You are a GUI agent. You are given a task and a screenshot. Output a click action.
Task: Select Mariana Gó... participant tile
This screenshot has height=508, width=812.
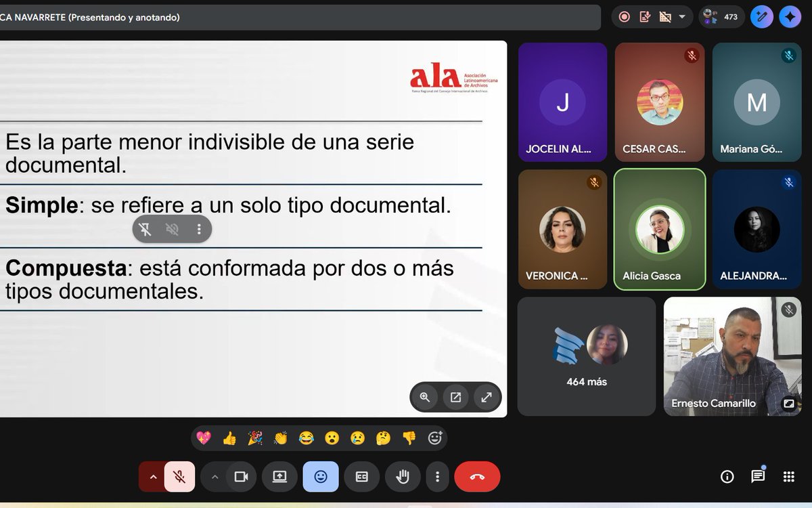click(757, 102)
